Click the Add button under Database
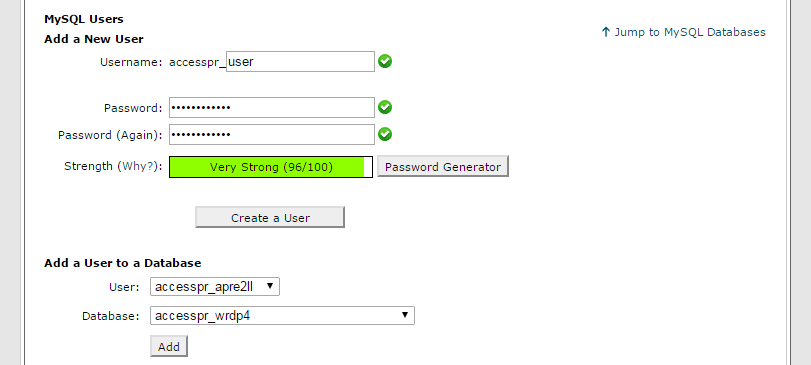 pyautogui.click(x=169, y=347)
